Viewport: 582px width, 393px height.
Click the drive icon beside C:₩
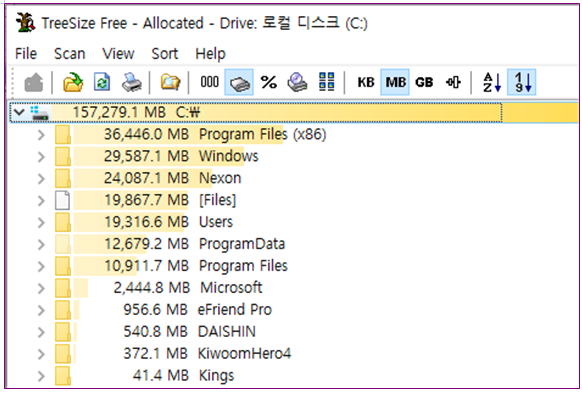(x=40, y=113)
